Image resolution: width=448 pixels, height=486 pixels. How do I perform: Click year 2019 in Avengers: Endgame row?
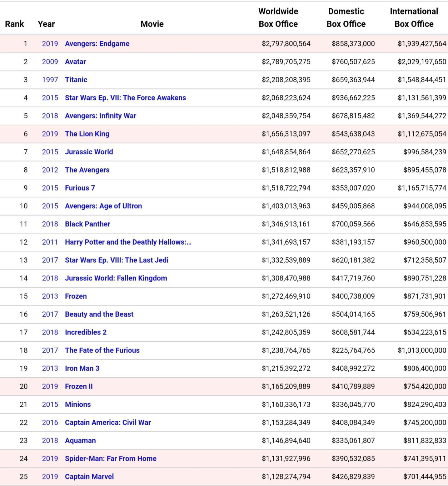[x=50, y=44]
